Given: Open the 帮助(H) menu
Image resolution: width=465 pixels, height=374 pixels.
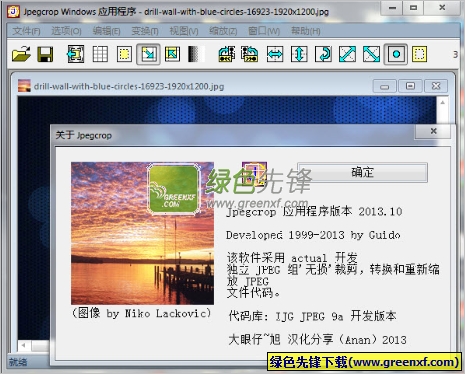Looking at the screenshot, I should (x=306, y=31).
